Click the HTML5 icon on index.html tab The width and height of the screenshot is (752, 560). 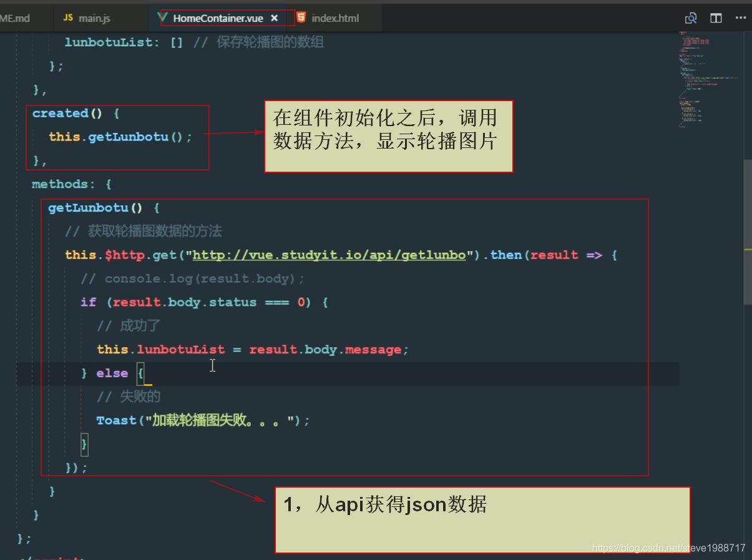point(301,17)
